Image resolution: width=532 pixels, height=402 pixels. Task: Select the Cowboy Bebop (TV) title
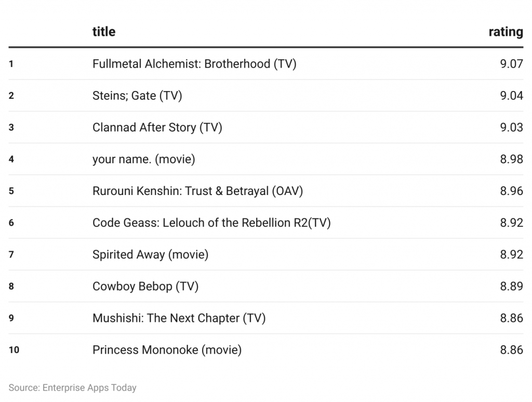[x=145, y=286]
